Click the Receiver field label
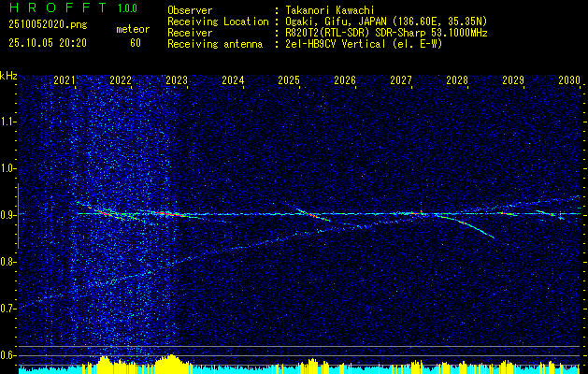 (x=190, y=33)
